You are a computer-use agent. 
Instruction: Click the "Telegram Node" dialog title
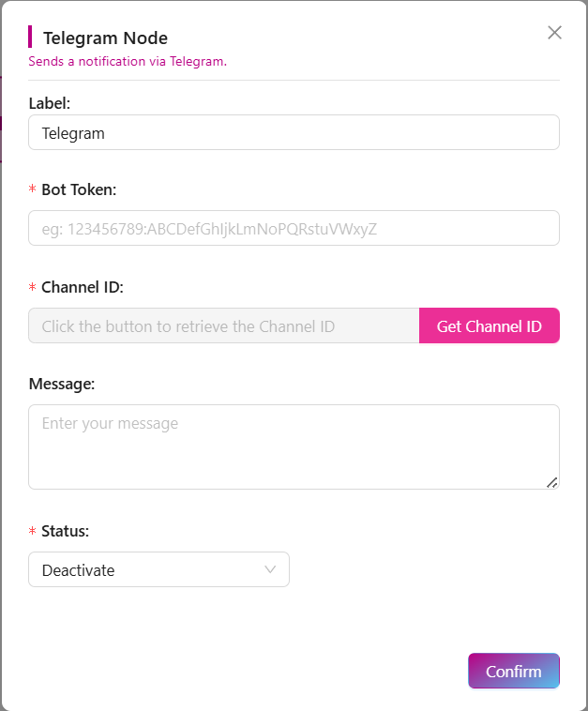pyautogui.click(x=105, y=38)
